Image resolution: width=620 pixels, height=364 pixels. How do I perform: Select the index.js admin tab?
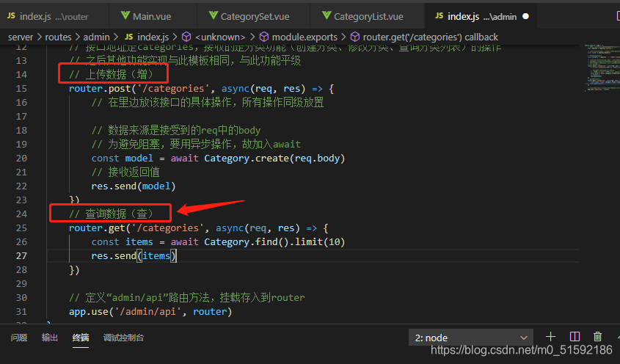pyautogui.click(x=481, y=16)
